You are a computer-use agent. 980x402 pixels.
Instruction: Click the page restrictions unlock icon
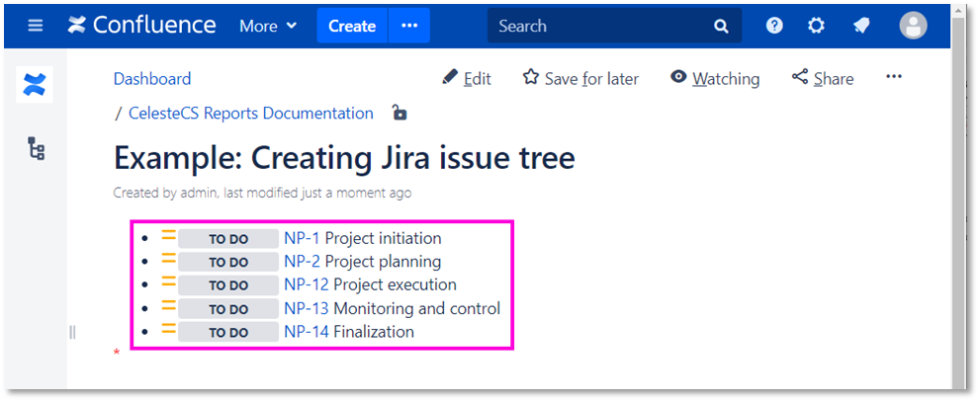pyautogui.click(x=399, y=113)
